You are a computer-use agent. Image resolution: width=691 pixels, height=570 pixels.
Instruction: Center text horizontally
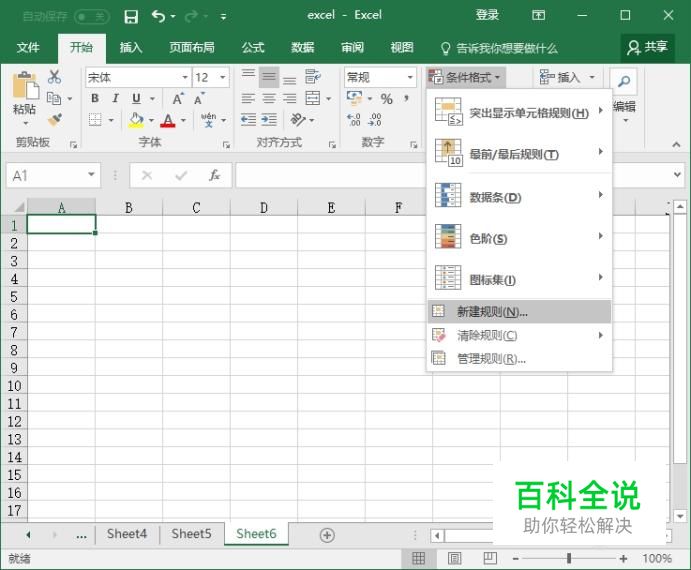[269, 98]
